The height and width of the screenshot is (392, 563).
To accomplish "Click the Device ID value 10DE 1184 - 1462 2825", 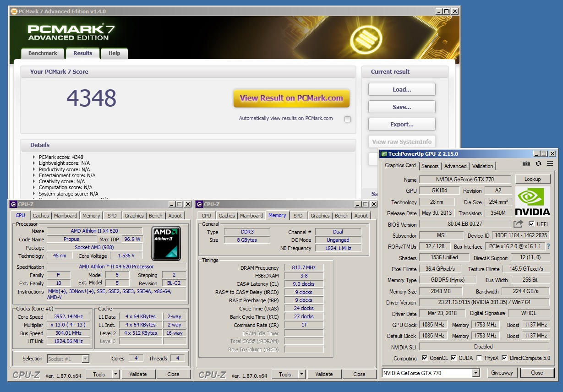I will pyautogui.click(x=521, y=235).
